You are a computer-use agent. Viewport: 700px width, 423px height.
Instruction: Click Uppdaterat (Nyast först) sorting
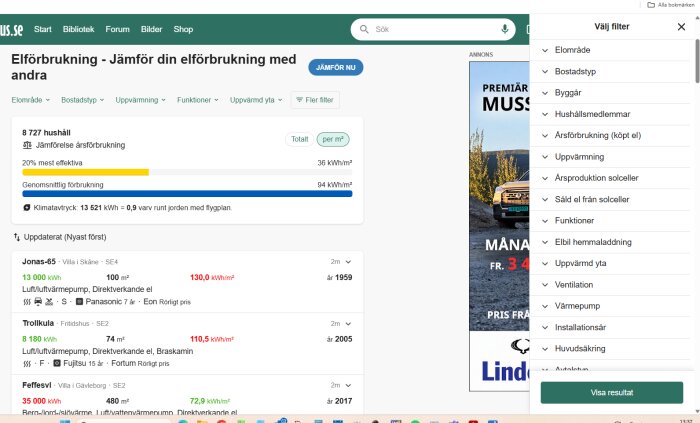tap(65, 237)
